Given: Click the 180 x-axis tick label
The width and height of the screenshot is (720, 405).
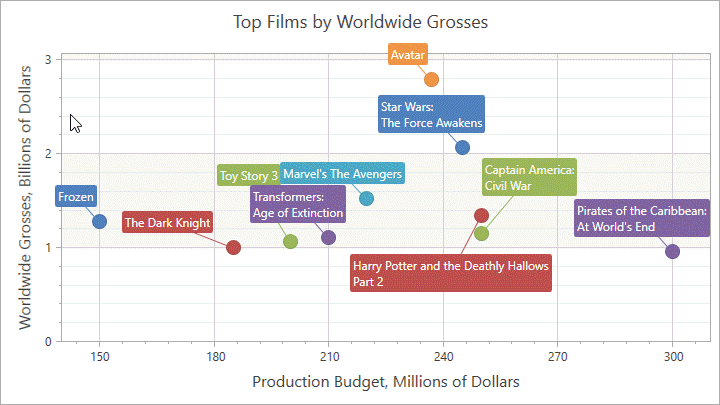Looking at the screenshot, I should (214, 357).
